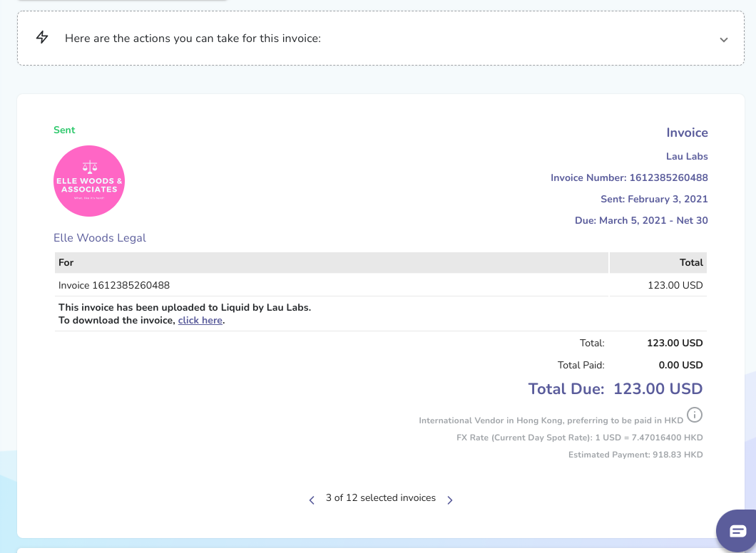Click the Total column header
Image resolution: width=756 pixels, height=553 pixels.
pyautogui.click(x=658, y=262)
